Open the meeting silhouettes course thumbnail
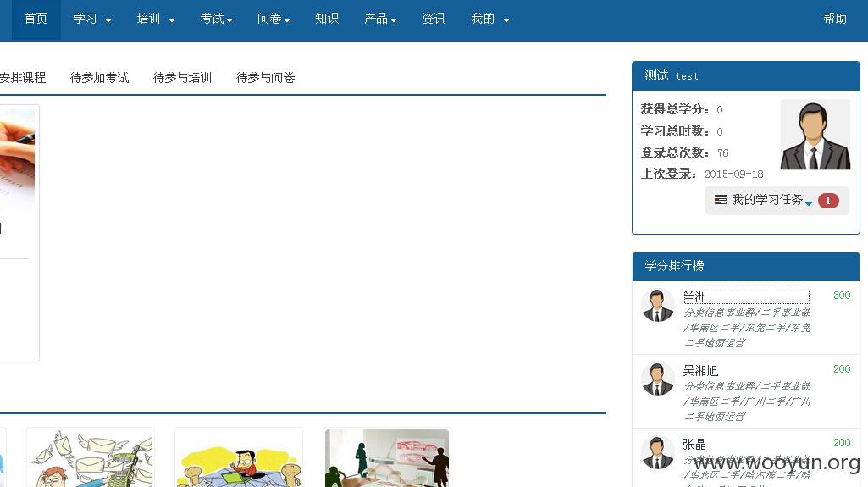 click(387, 457)
